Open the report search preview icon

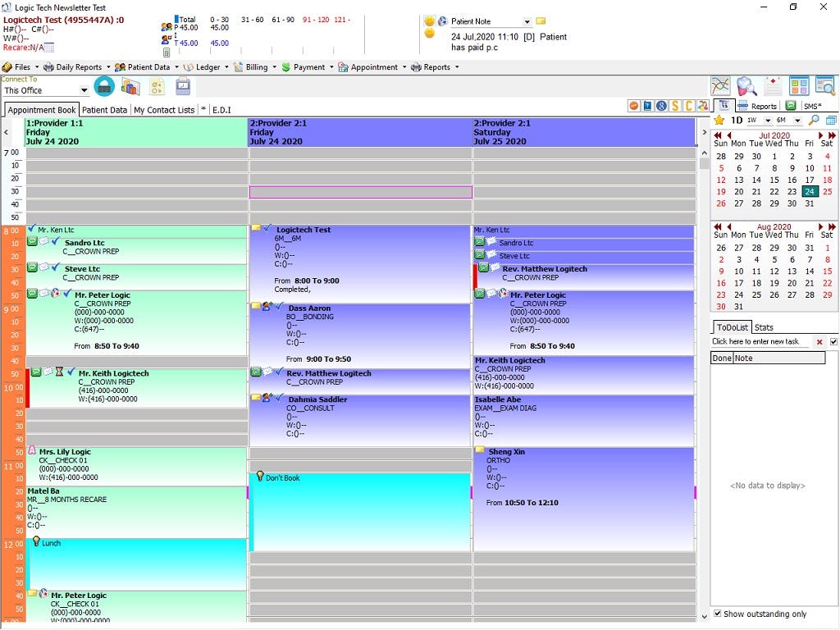[x=824, y=85]
